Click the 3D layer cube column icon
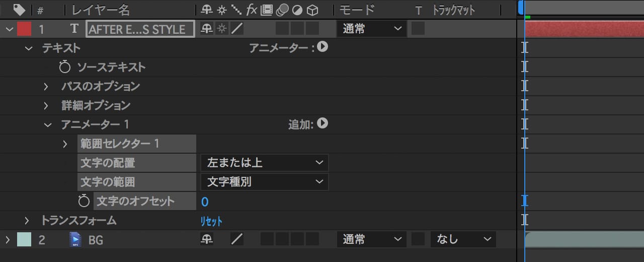This screenshot has height=262, width=644. pos(312,10)
